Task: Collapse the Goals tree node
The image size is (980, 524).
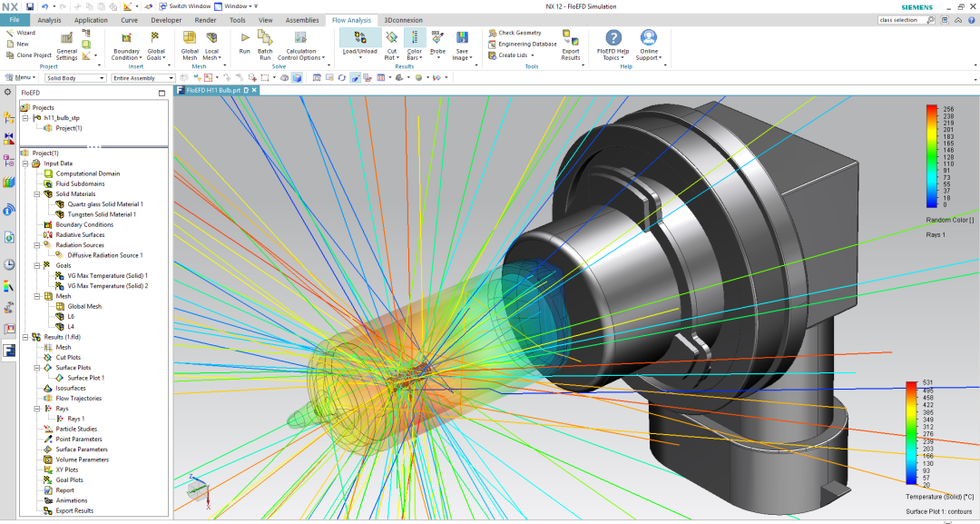Action: pyautogui.click(x=37, y=265)
